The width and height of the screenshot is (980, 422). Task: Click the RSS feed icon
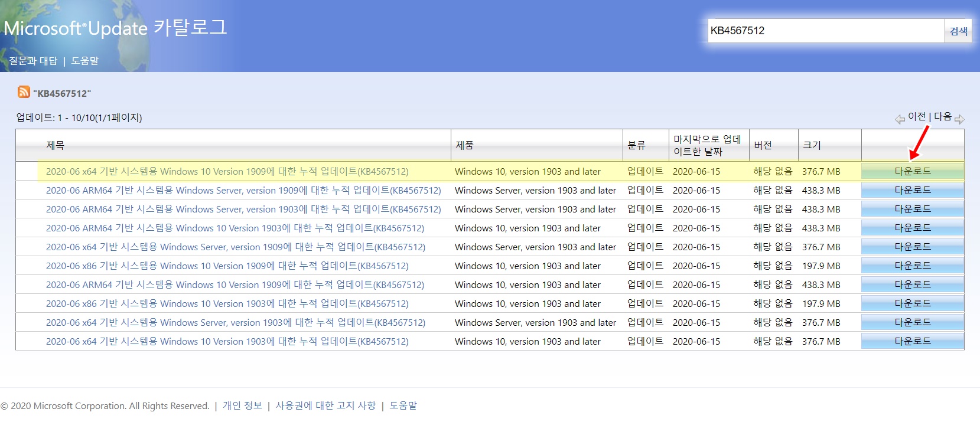tap(24, 92)
